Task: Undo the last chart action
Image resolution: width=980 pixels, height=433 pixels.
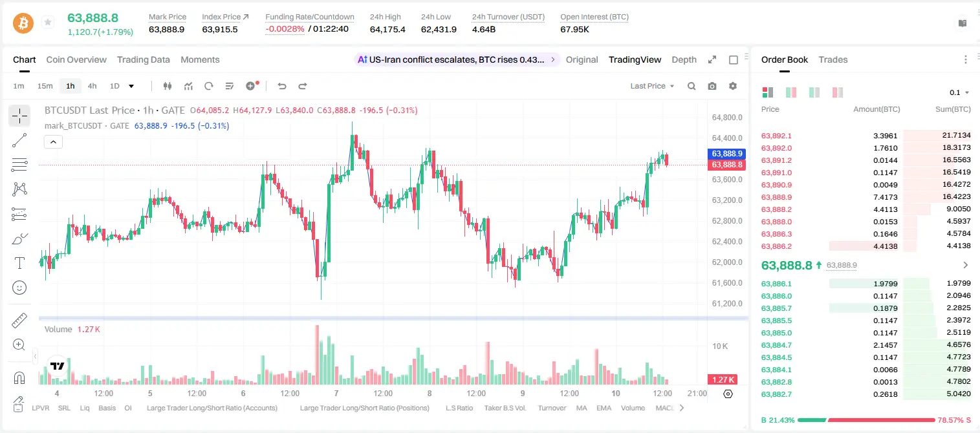Action: point(282,86)
